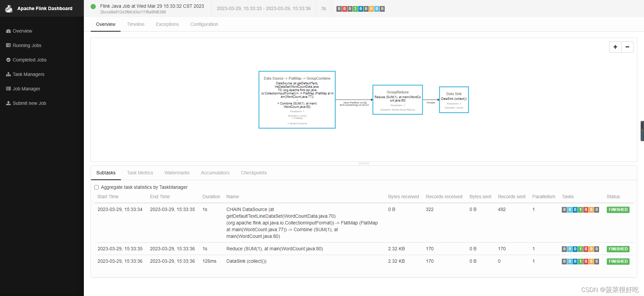
Task: Open Submit new Job page
Action: [x=30, y=103]
